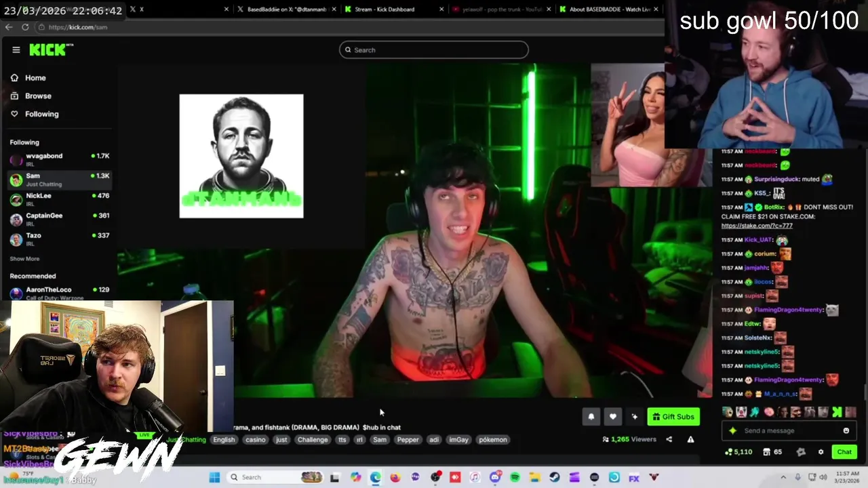Open Microsoft Edge from the taskbar
Viewport: 868px width, 488px height.
(375, 477)
